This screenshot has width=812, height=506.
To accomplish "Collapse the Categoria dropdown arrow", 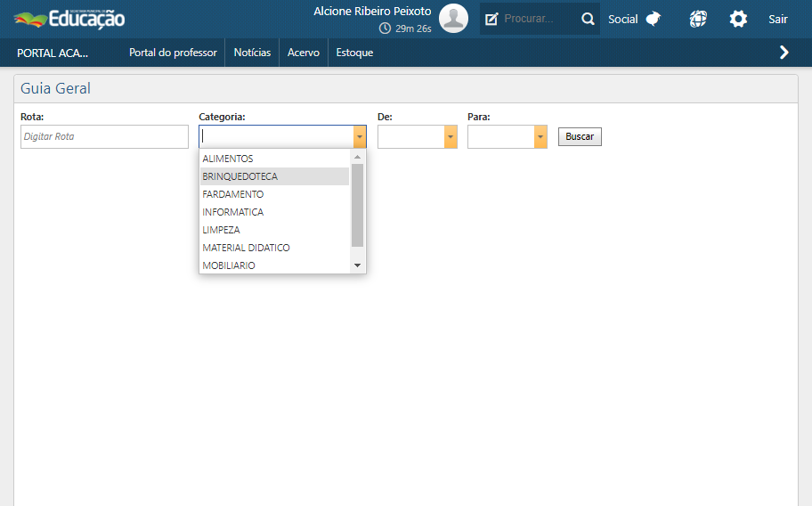I will [359, 136].
